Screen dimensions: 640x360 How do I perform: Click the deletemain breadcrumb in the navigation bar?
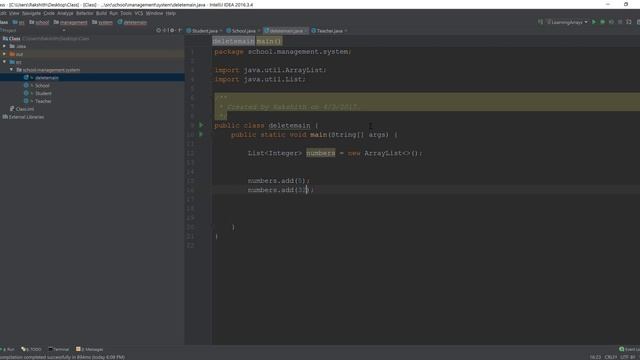click(x=132, y=22)
